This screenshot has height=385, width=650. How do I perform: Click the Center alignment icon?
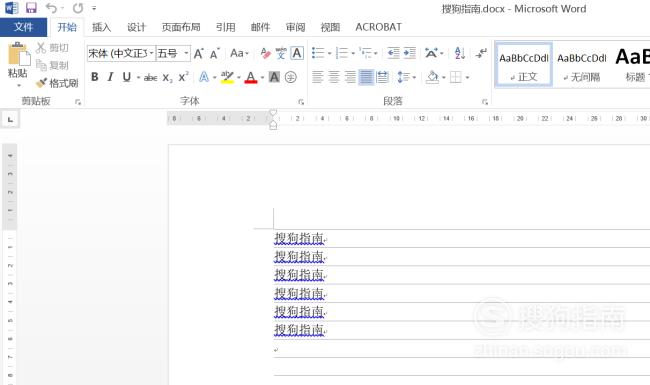(x=334, y=77)
